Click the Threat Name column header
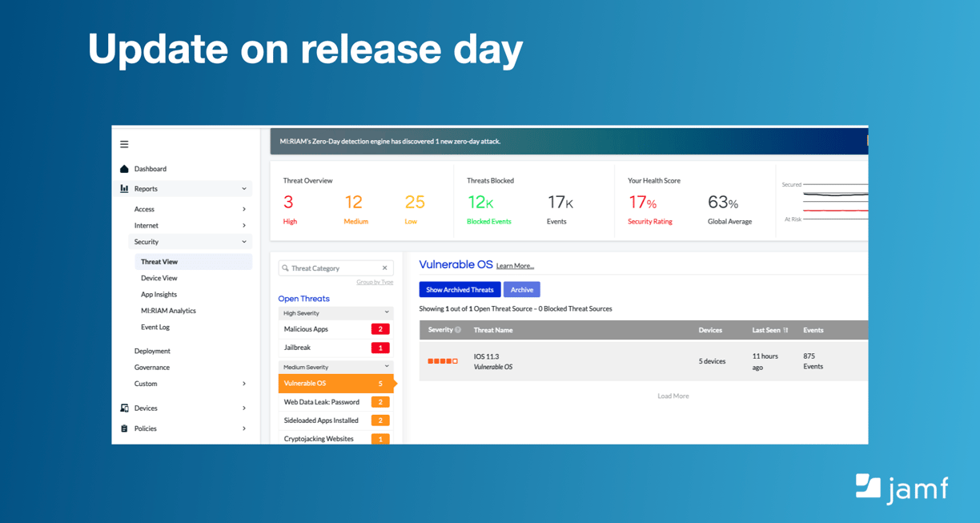The image size is (980, 523). (493, 330)
